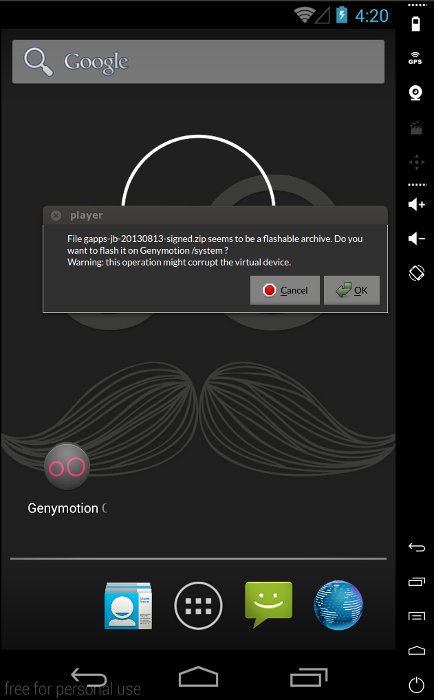434x700 pixels.
Task: Cancel the flash archive dialog
Action: click(285, 290)
